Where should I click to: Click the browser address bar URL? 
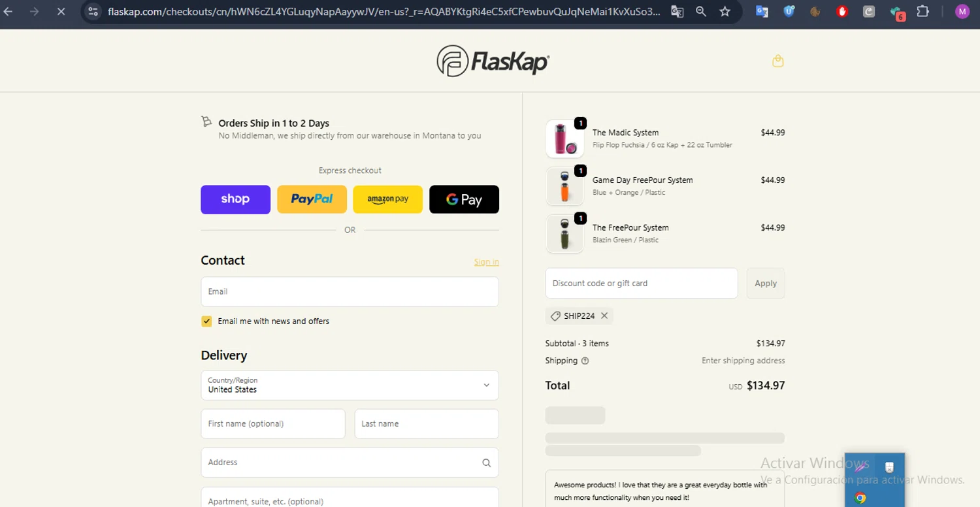[384, 11]
